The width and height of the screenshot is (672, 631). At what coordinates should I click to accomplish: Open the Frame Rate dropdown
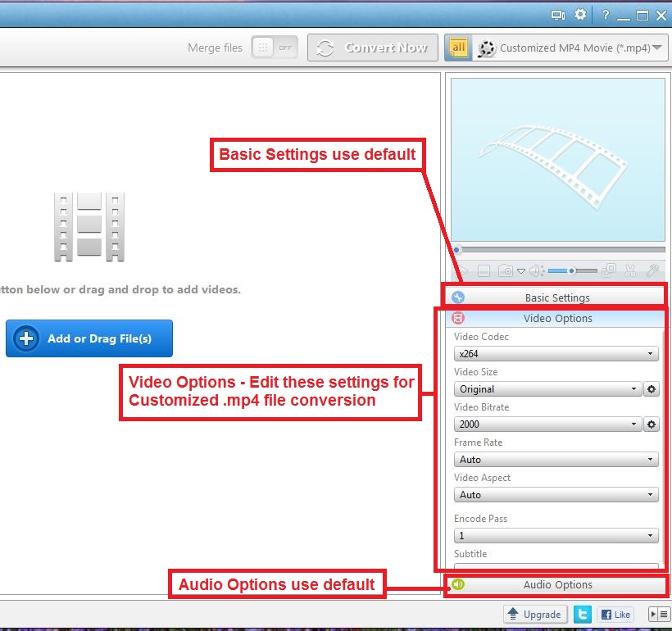click(556, 460)
